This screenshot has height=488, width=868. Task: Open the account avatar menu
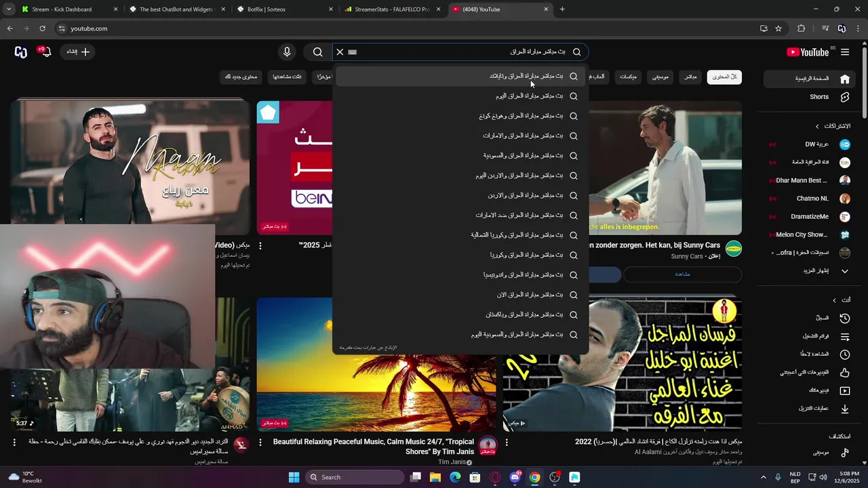[20, 52]
